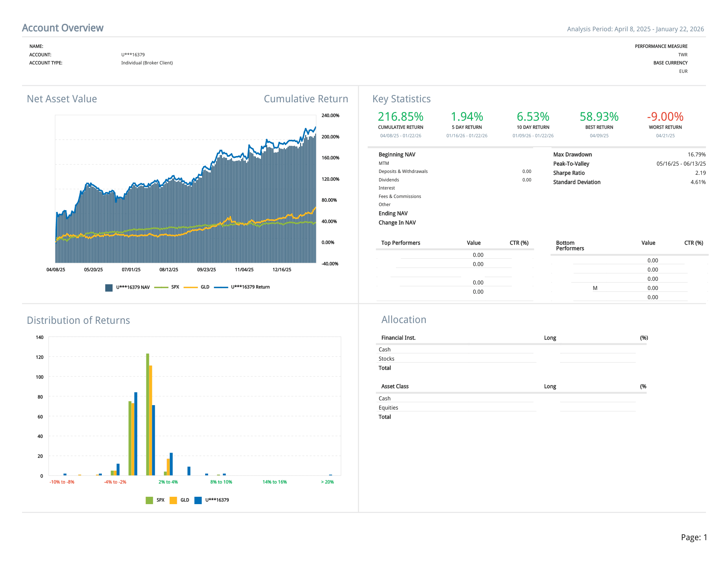Click the 14% to 16% axis label

(275, 482)
